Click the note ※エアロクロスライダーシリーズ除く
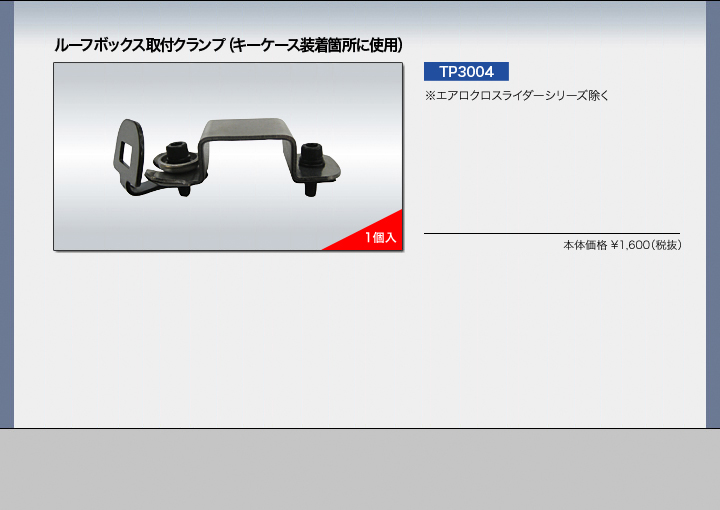 coord(517,95)
